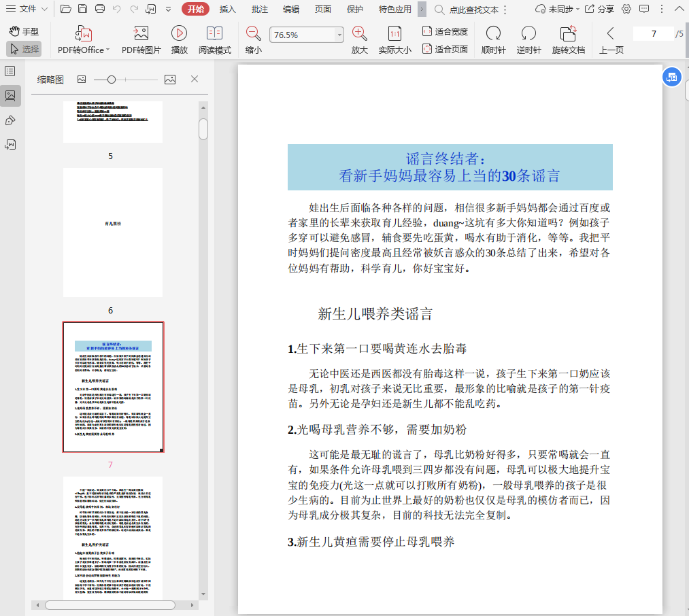This screenshot has width=689, height=616.
Task: Select the 手型 hand tool
Action: coord(24,32)
